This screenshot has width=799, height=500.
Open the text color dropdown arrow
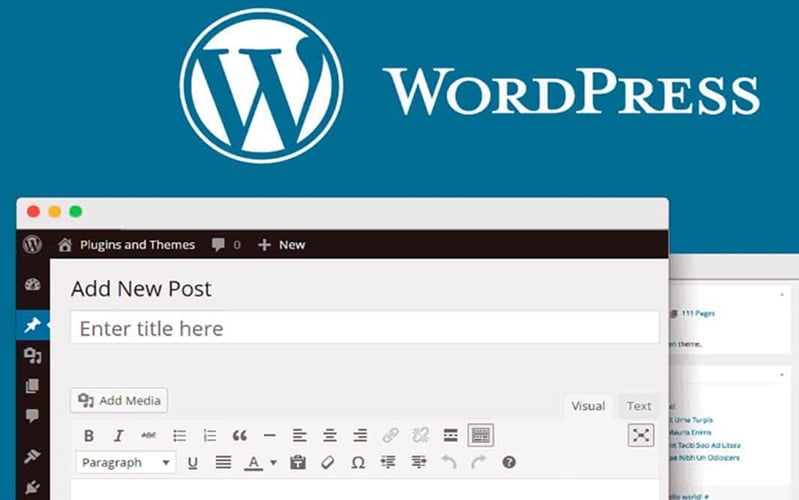(274, 463)
